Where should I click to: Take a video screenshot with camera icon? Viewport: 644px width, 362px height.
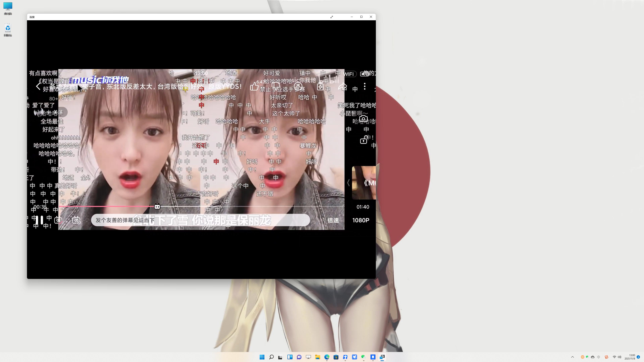363,119
